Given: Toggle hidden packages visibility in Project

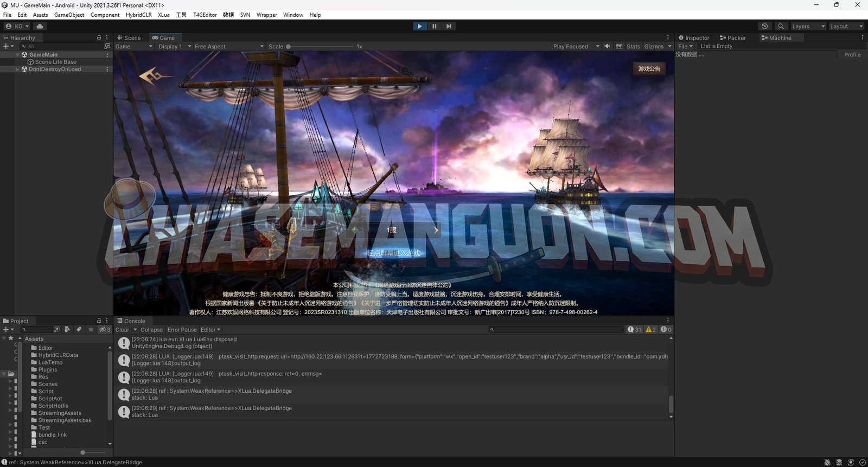Looking at the screenshot, I should click(104, 329).
